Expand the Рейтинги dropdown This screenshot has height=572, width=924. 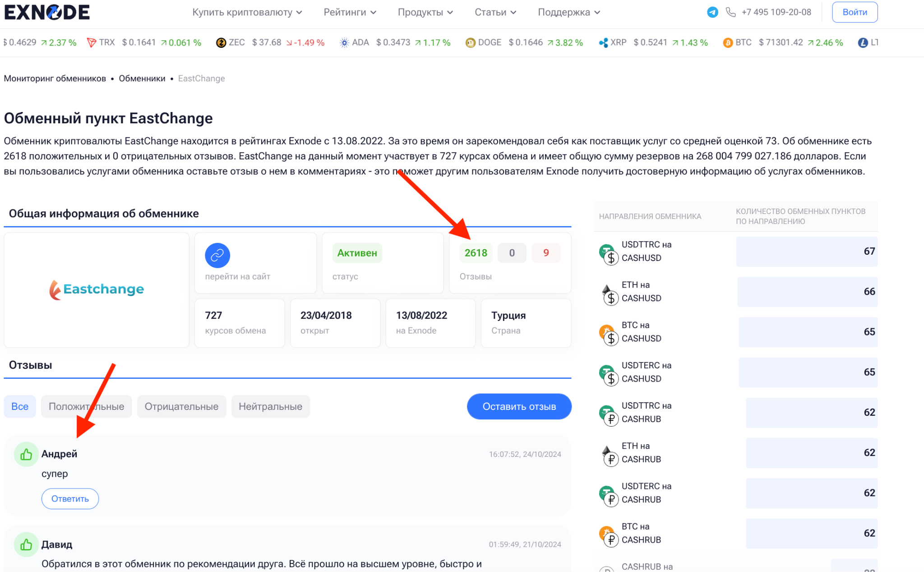350,12
